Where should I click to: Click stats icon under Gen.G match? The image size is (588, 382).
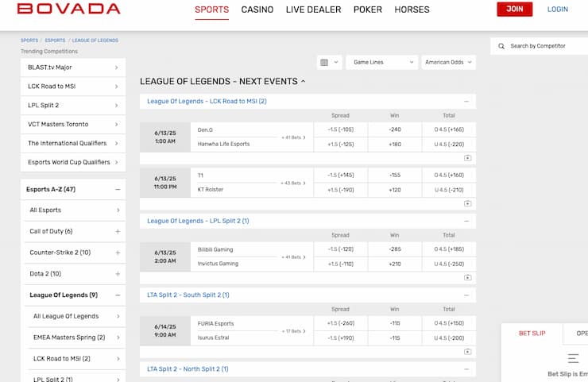click(x=467, y=158)
